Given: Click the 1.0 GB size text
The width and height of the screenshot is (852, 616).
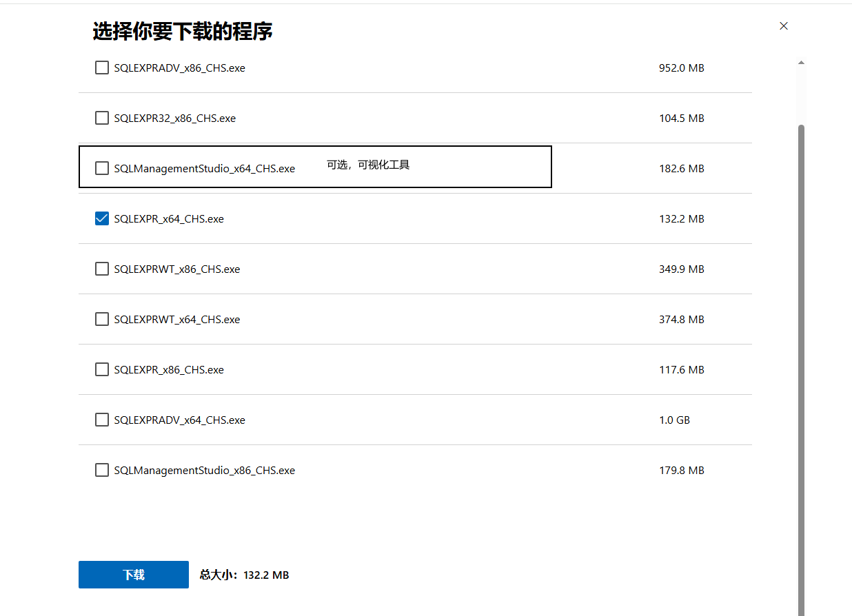Looking at the screenshot, I should pos(674,420).
